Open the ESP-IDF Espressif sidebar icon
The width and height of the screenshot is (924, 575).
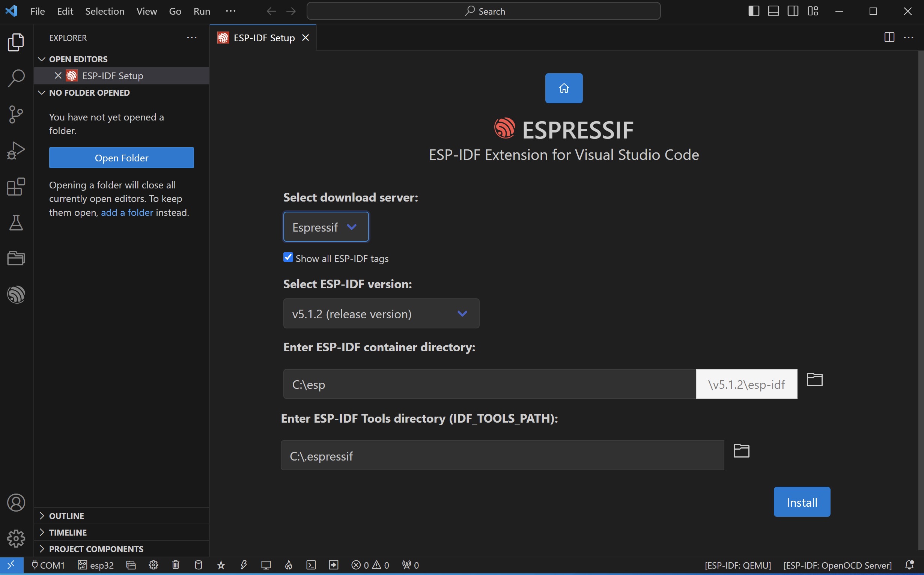16,294
